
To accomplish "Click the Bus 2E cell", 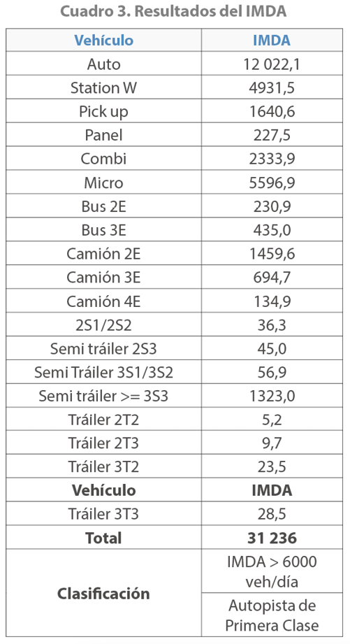I will (x=103, y=206).
